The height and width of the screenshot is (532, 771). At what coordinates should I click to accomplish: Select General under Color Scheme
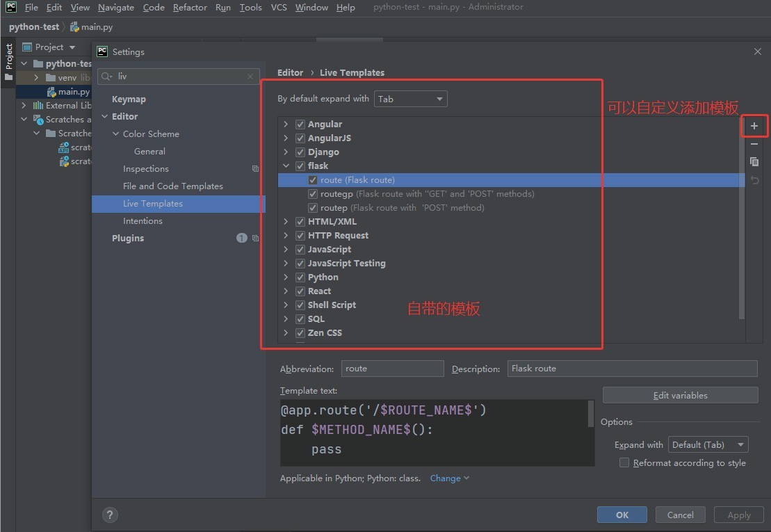click(x=149, y=152)
